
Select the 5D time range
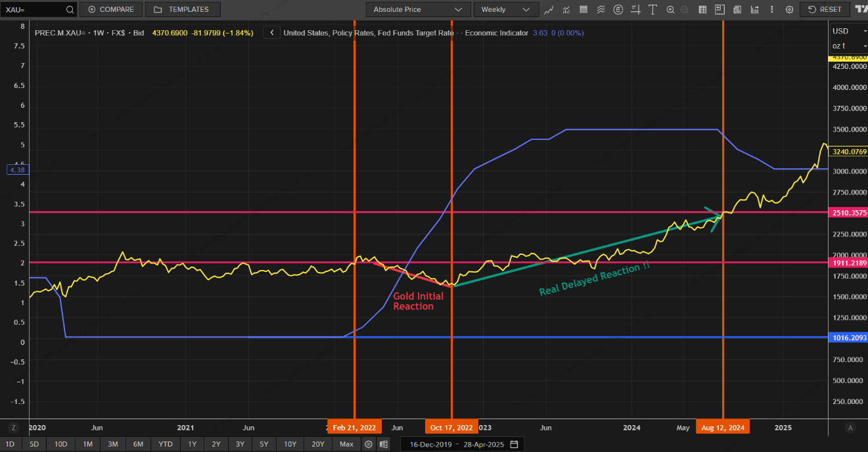pyautogui.click(x=34, y=444)
